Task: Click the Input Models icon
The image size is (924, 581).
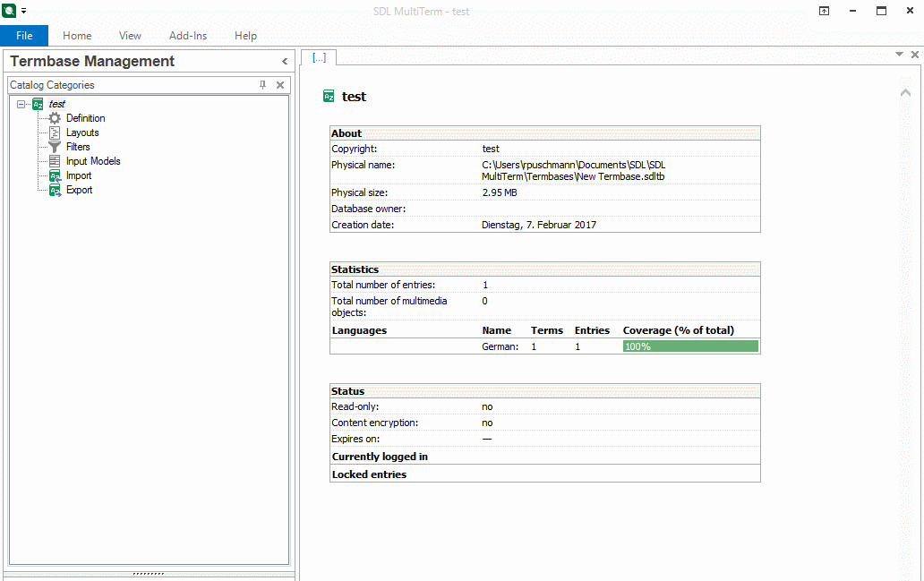Action: tap(55, 161)
